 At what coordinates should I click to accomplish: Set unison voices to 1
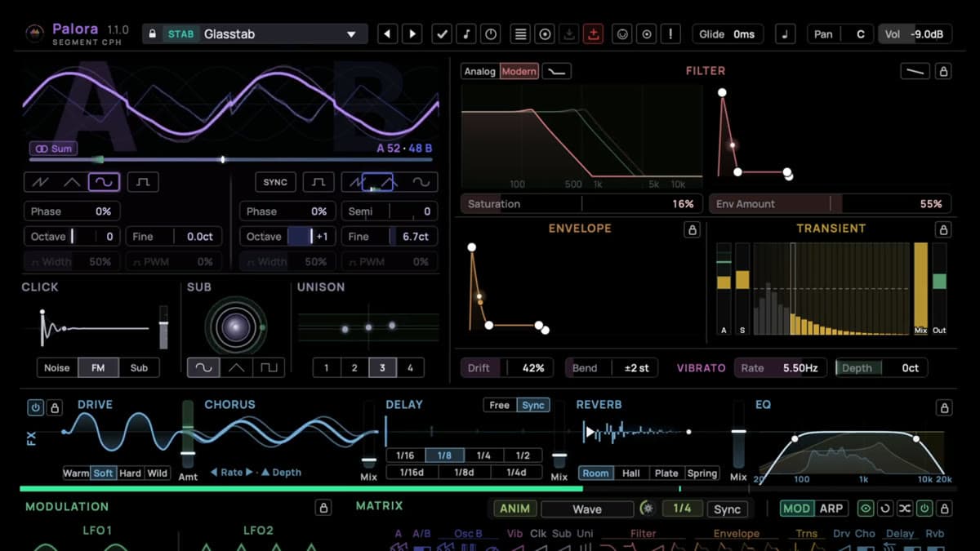[327, 368]
